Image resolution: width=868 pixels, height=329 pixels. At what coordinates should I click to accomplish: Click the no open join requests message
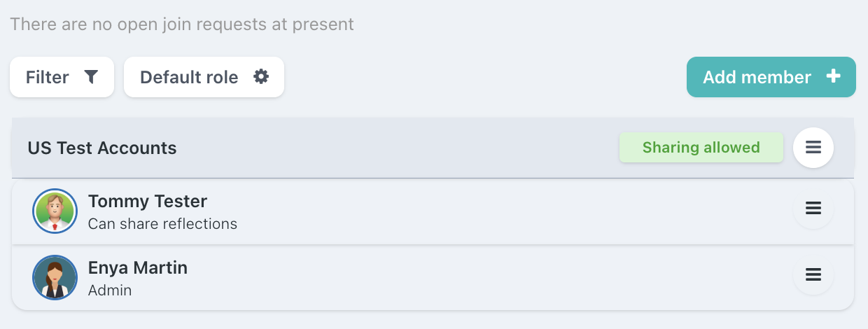182,24
